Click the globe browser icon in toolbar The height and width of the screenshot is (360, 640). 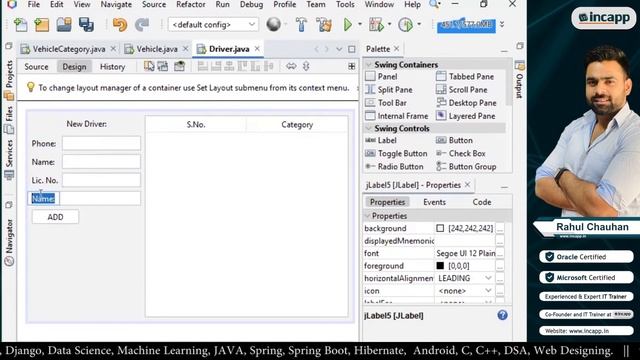(x=273, y=24)
